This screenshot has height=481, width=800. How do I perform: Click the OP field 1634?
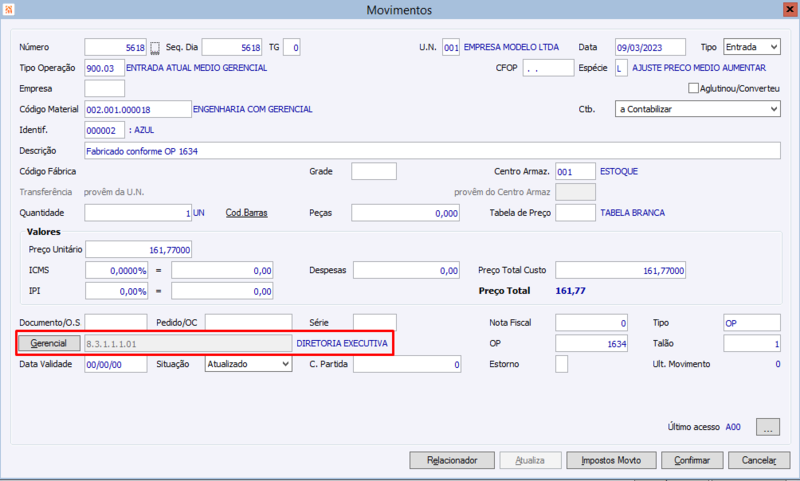[x=591, y=343]
